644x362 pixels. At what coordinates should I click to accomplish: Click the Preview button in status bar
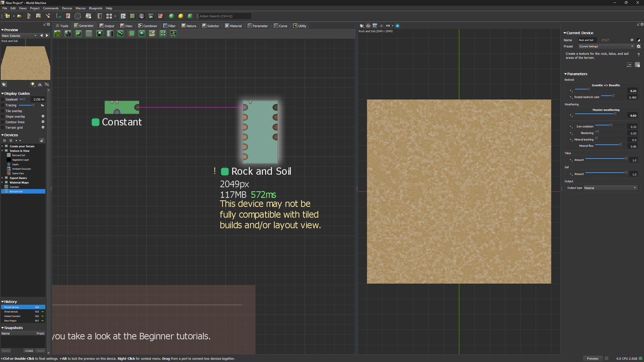click(593, 359)
